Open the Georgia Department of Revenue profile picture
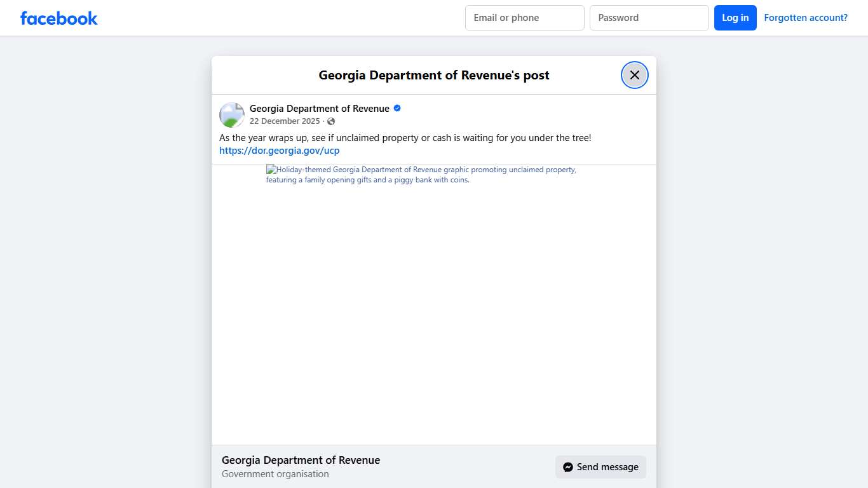 pos(232,115)
